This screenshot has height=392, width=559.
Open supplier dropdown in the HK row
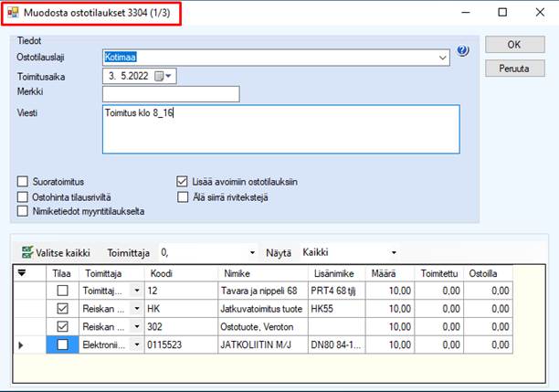(136, 309)
